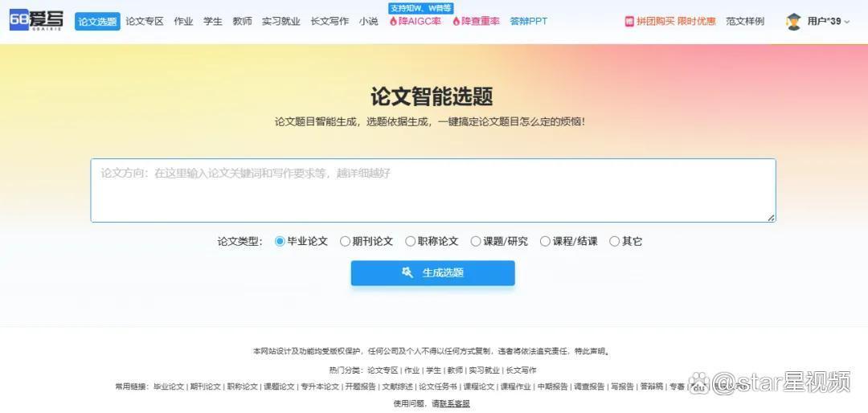Image resolution: width=868 pixels, height=413 pixels.
Task: Click the 生成选题 button
Action: [433, 273]
